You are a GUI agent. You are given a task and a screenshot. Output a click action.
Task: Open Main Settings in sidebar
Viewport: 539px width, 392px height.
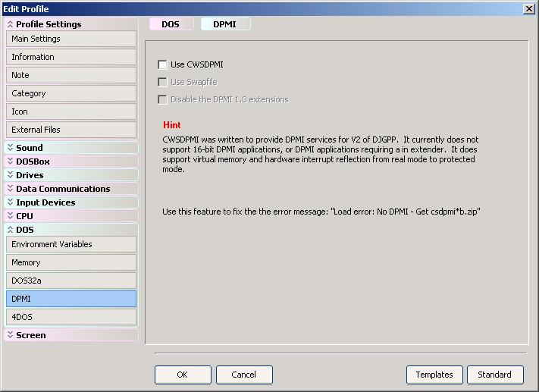pyautogui.click(x=71, y=39)
